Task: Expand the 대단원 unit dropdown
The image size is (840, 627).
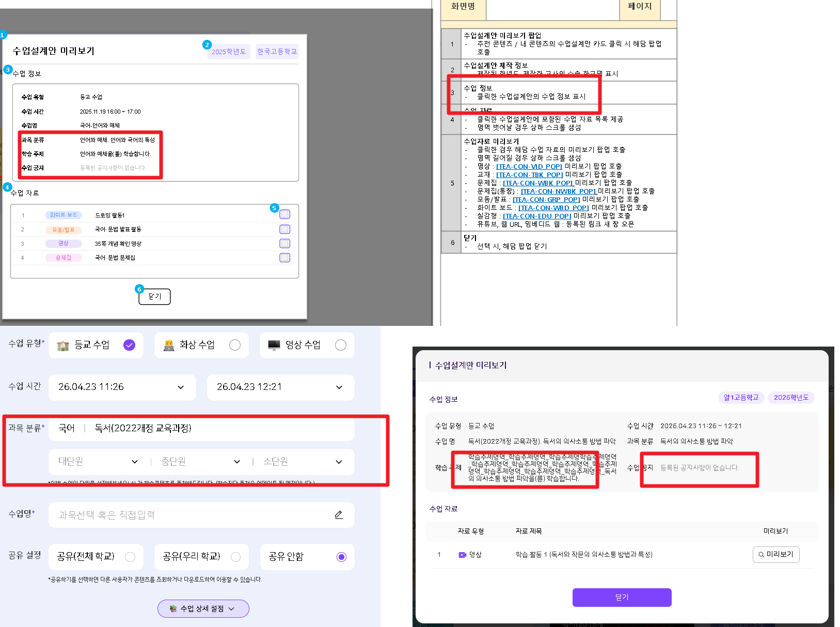Action: click(x=98, y=462)
